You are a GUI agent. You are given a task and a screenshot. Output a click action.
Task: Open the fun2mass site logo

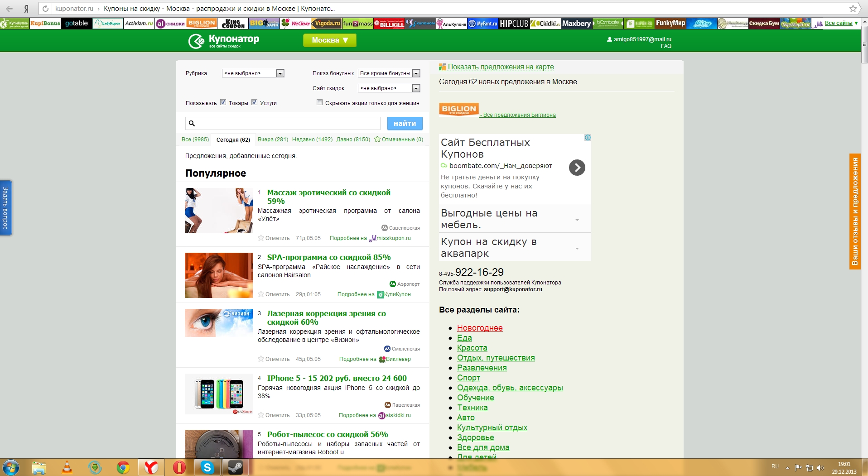pos(358,23)
